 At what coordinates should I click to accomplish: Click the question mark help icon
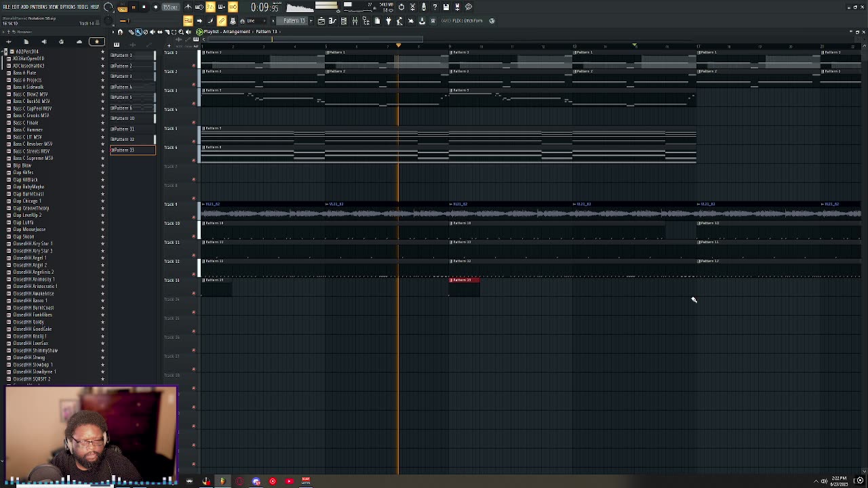(435, 7)
